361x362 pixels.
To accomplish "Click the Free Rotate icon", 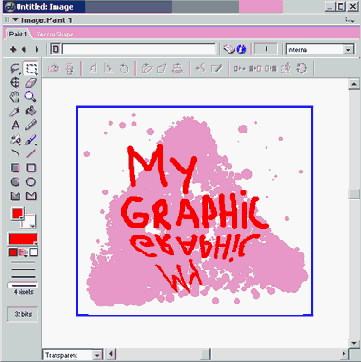I will click(x=124, y=69).
